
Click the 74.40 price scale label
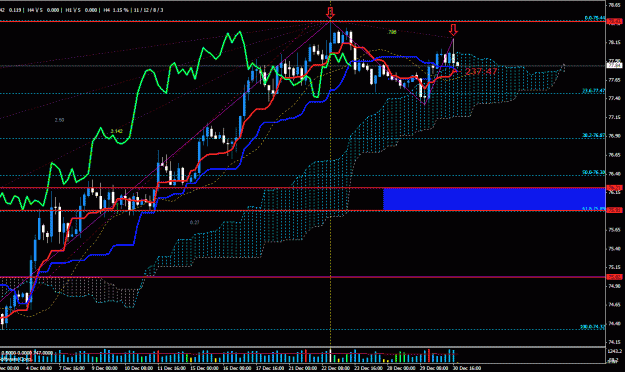coord(614,323)
